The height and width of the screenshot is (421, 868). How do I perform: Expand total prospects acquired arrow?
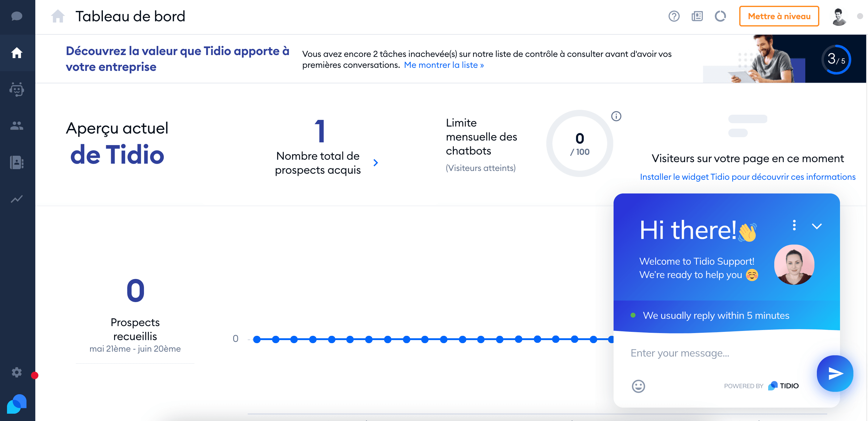(x=376, y=163)
